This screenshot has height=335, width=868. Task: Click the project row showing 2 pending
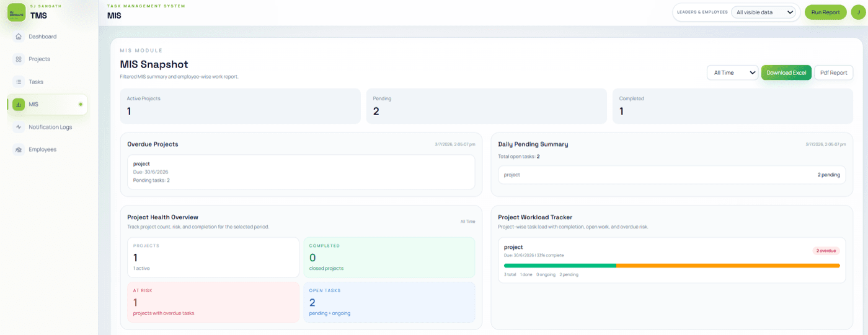671,175
